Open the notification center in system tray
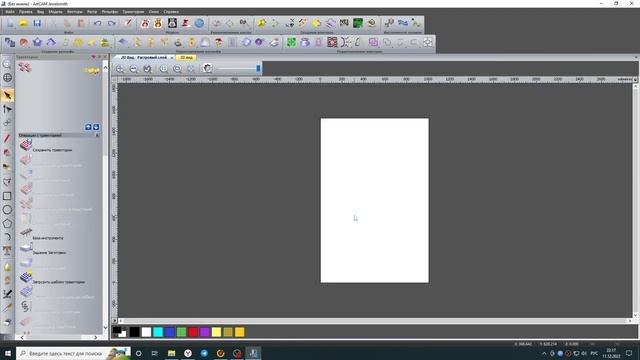The width and height of the screenshot is (640, 360). click(629, 353)
